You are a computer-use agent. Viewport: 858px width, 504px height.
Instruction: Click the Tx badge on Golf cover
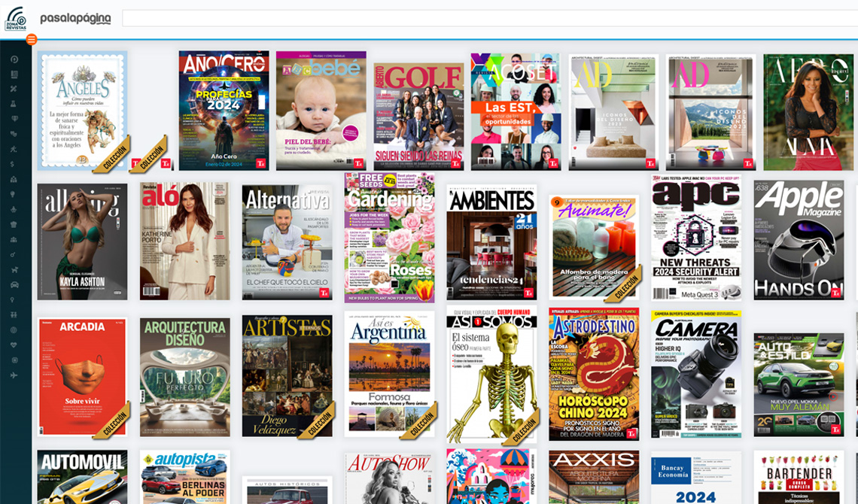(457, 163)
